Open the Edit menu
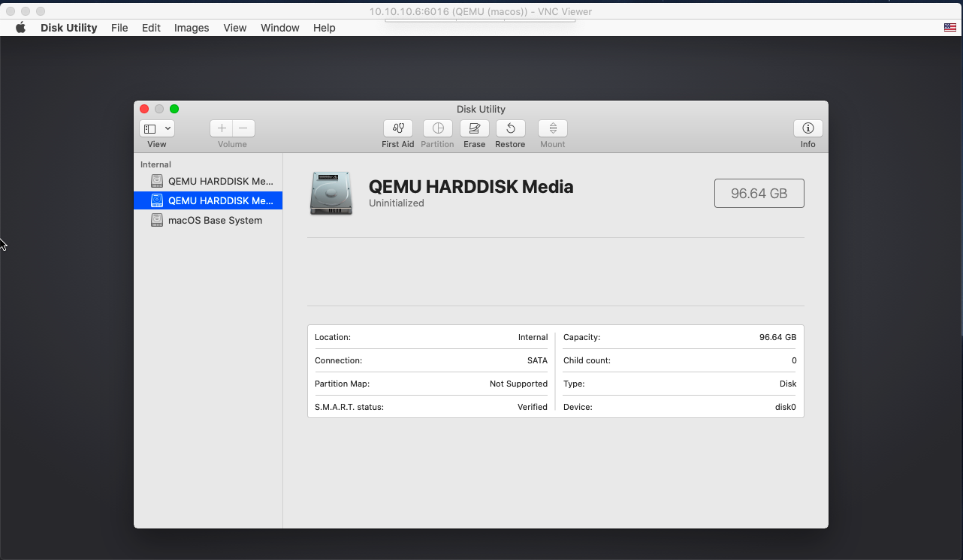 coord(151,28)
